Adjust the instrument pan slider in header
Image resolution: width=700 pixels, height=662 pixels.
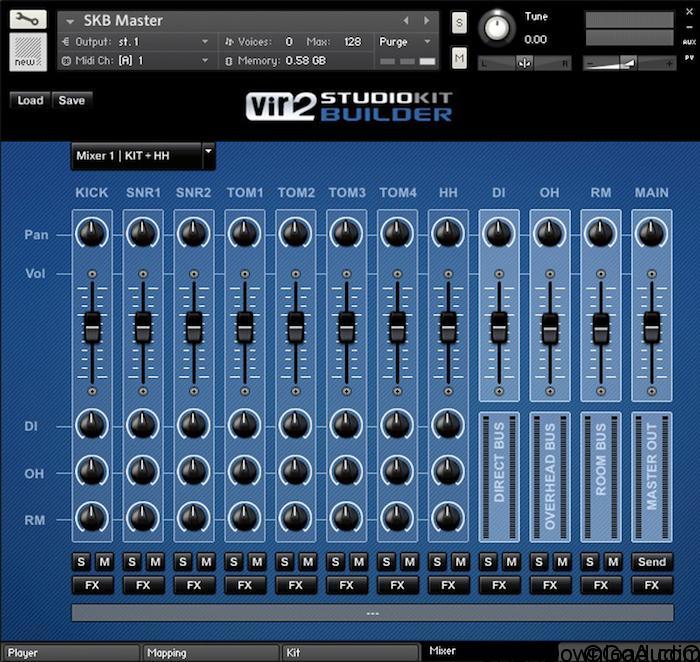point(524,63)
